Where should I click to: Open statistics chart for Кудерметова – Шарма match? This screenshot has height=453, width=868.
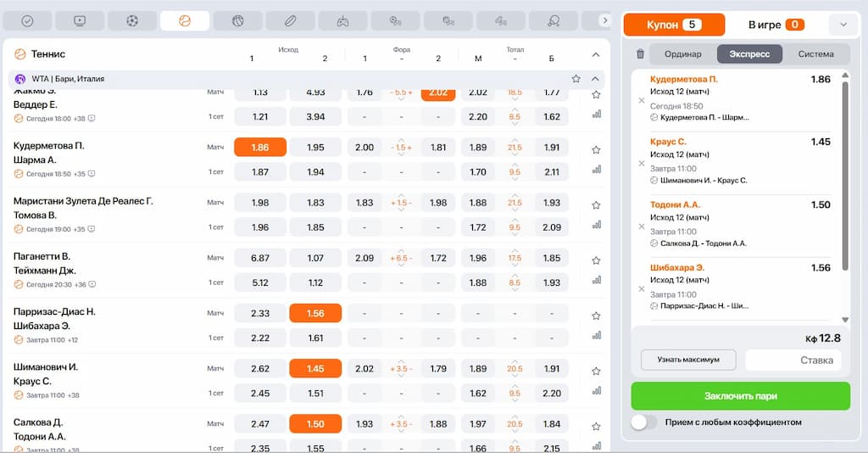596,170
